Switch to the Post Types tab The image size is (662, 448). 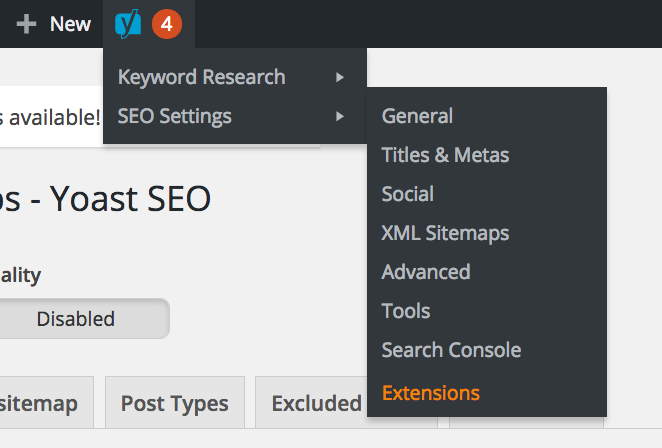174,404
